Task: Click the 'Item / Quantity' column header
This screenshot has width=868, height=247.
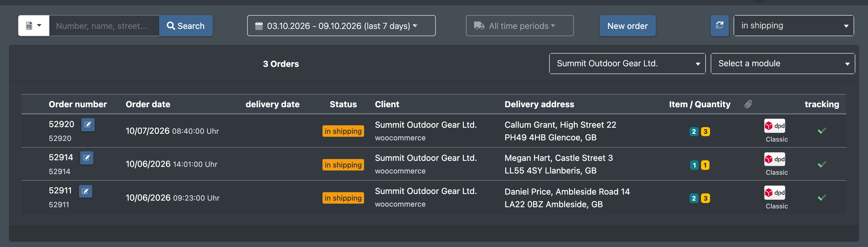Action: (x=700, y=104)
